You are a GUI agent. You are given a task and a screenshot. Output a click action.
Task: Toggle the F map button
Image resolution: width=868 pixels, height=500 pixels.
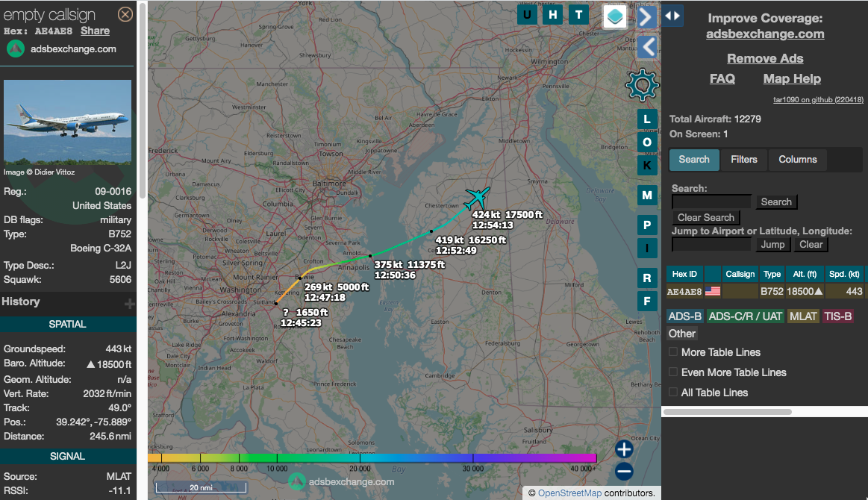pos(647,301)
